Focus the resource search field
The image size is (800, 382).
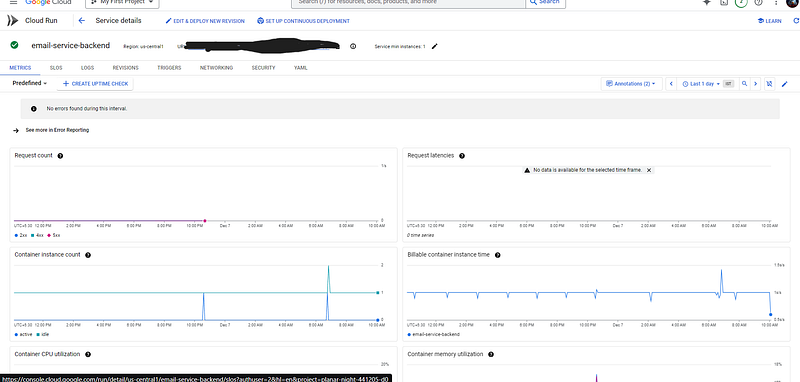coord(408,3)
